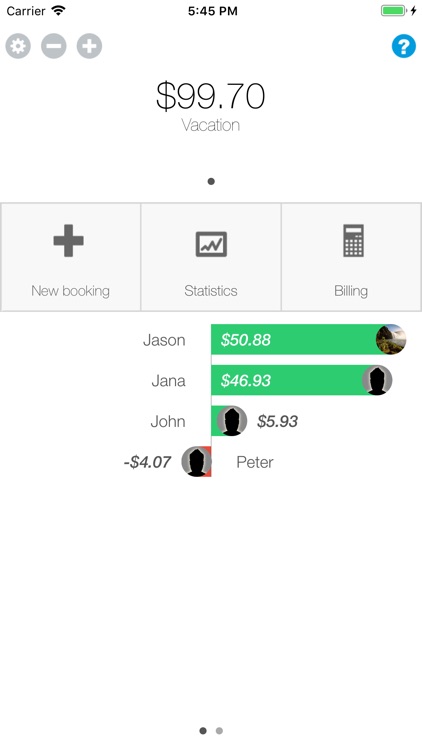This screenshot has width=422, height=750.
Task: Open settings with the gear icon
Action: tap(18, 46)
